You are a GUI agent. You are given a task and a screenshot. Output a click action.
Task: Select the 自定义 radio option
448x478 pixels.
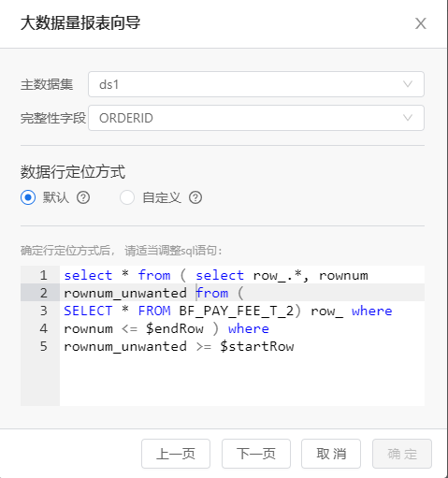(127, 197)
